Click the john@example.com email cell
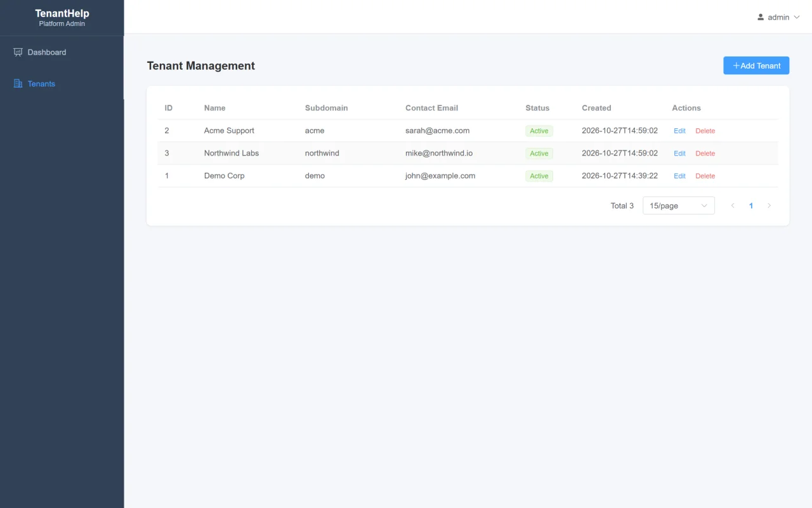Image resolution: width=812 pixels, height=508 pixels. [440, 176]
